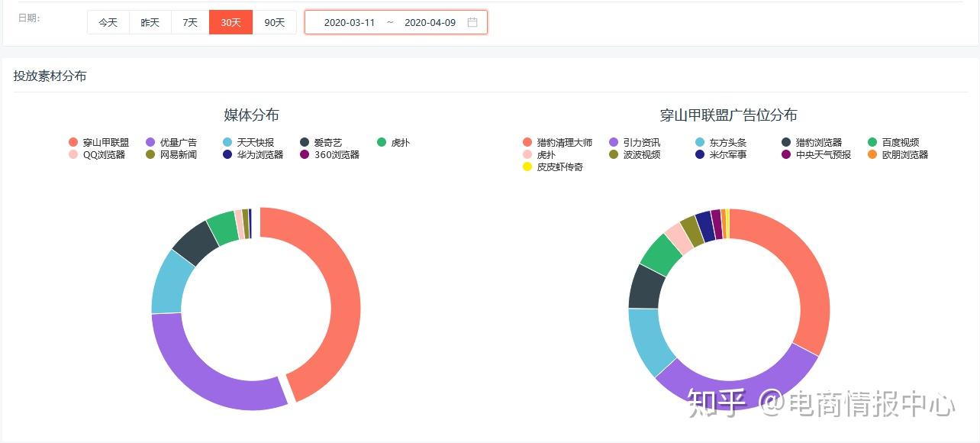Select the highlighted 30天 date range
The height and width of the screenshot is (443, 980).
pos(231,22)
